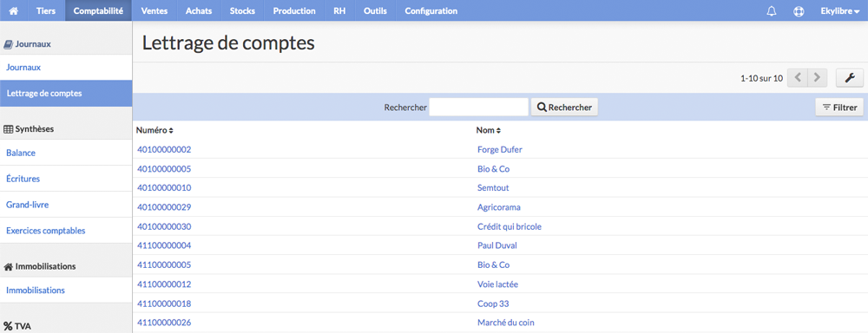Open the Crédit qui bricole account

tap(510, 227)
